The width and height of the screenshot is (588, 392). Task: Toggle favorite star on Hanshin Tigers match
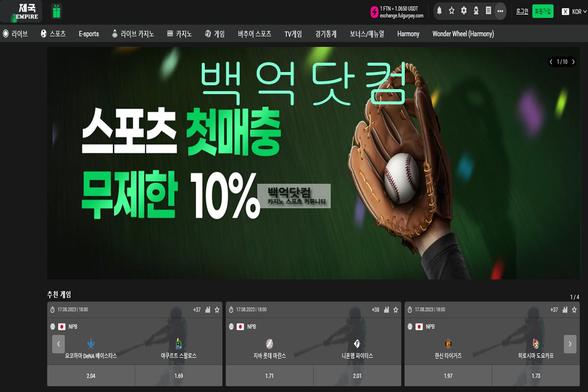(x=574, y=310)
